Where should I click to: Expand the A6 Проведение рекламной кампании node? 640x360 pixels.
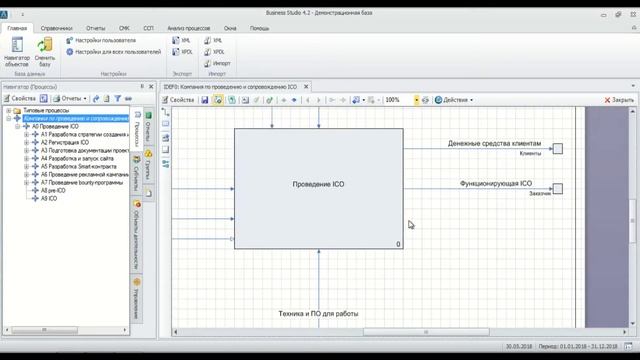tap(26, 174)
